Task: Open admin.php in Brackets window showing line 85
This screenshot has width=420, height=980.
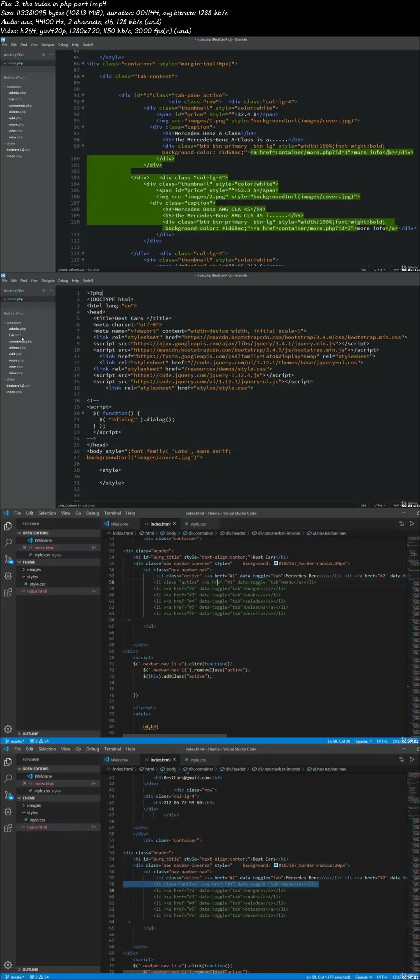Action: [x=17, y=93]
